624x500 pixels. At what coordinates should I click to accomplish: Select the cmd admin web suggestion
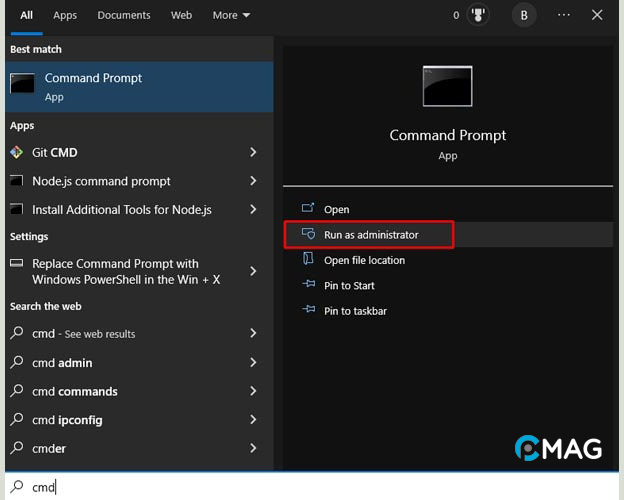coord(139,362)
